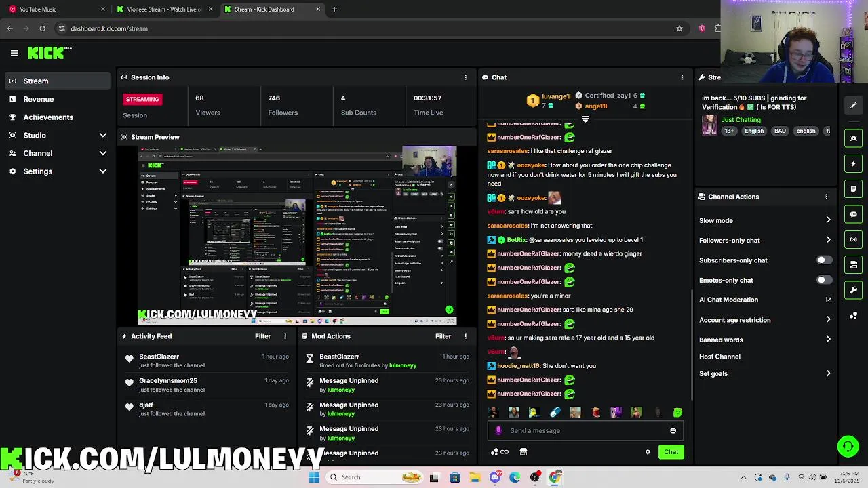The image size is (868, 488).
Task: Click the camera host icon in right rail
Action: [x=853, y=265]
